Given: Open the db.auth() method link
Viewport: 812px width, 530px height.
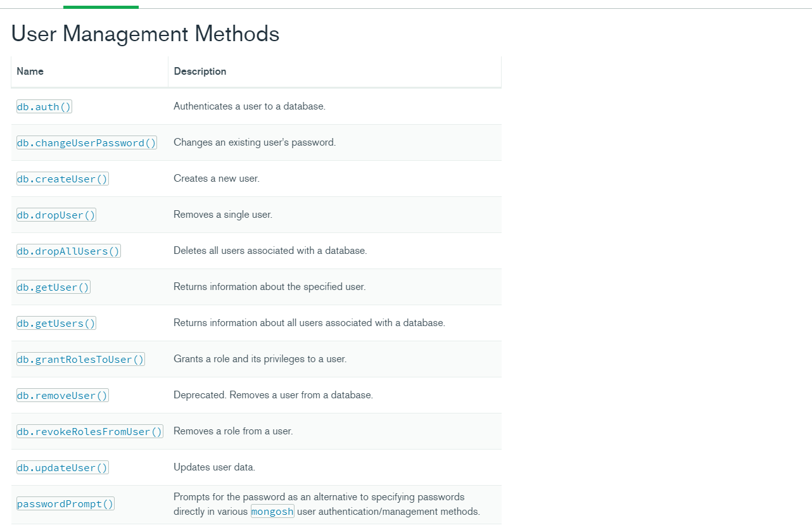Looking at the screenshot, I should pos(44,107).
